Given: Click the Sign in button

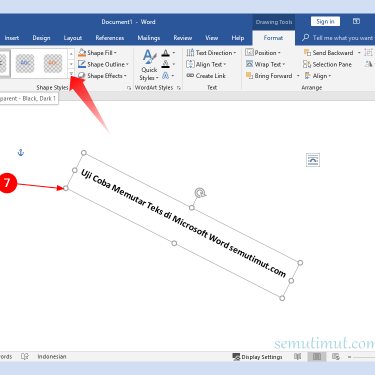Looking at the screenshot, I should coord(325,22).
